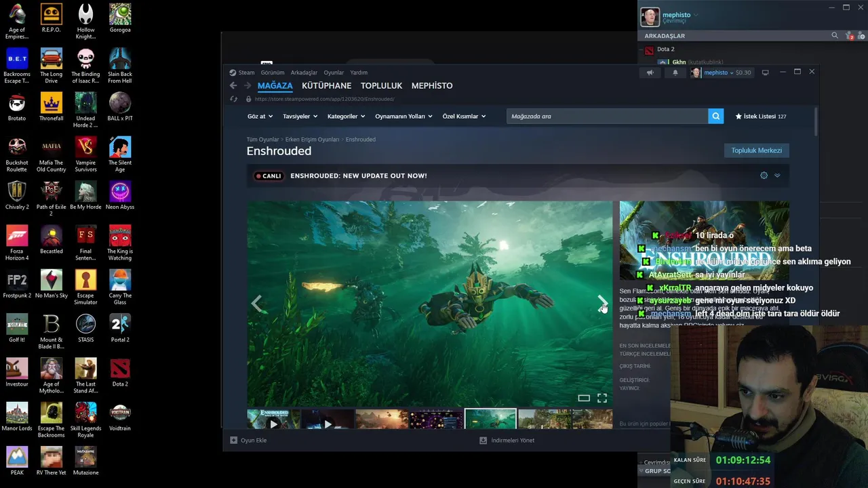Click Topluluk Merkezi button
Viewport: 868px width, 488px height.
tap(756, 150)
